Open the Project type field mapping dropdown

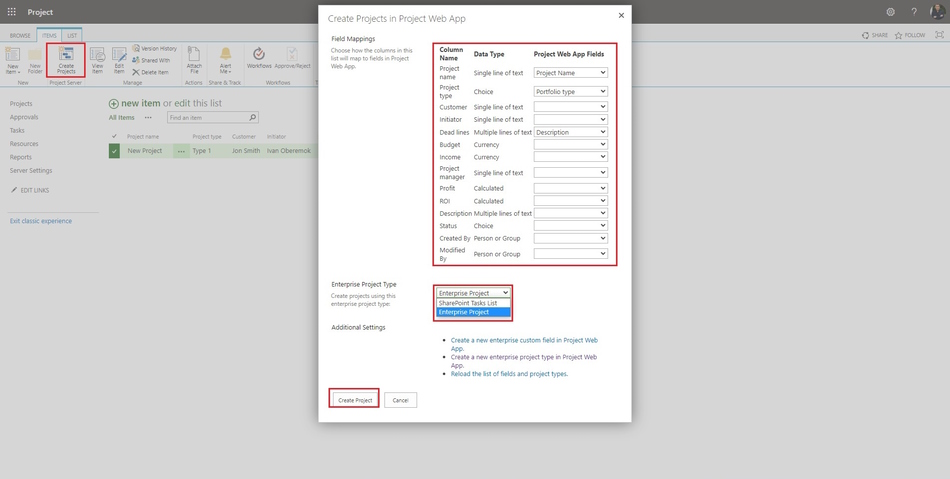coord(571,91)
